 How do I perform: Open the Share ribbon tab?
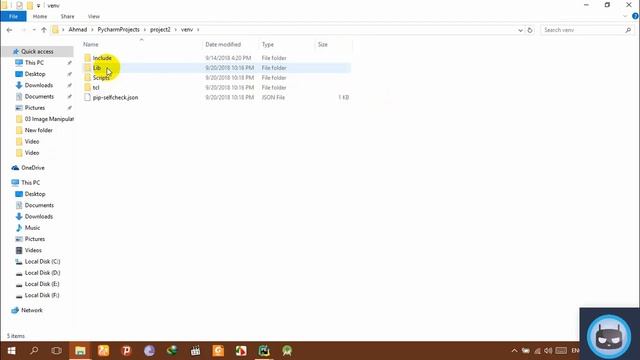coord(67,16)
